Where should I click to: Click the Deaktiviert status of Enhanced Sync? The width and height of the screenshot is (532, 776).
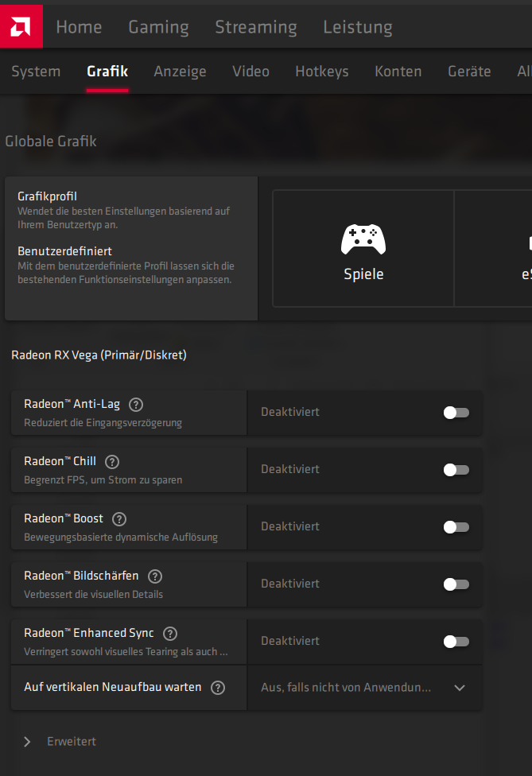coord(290,641)
